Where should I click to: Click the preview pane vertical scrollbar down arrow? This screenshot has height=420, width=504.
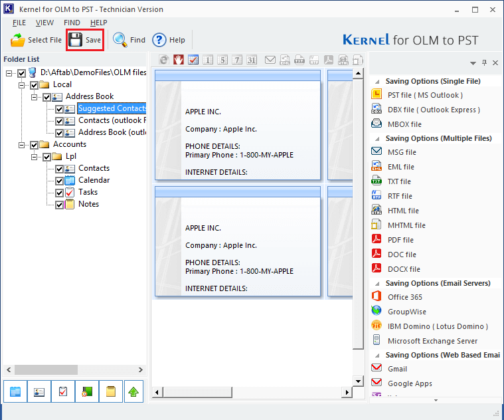358,381
